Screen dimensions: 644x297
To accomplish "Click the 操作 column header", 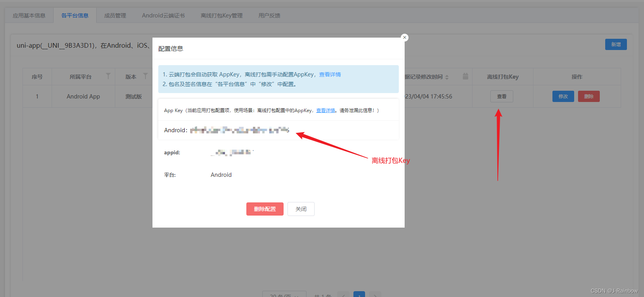I will click(577, 77).
